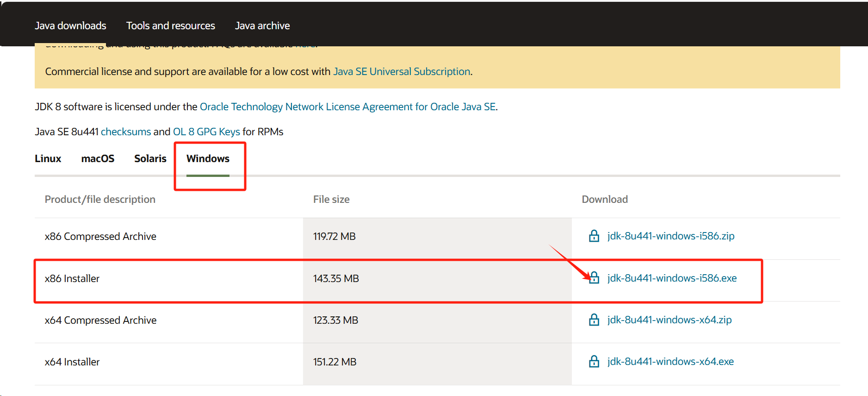Click the 123.33 MB file size

[335, 321]
